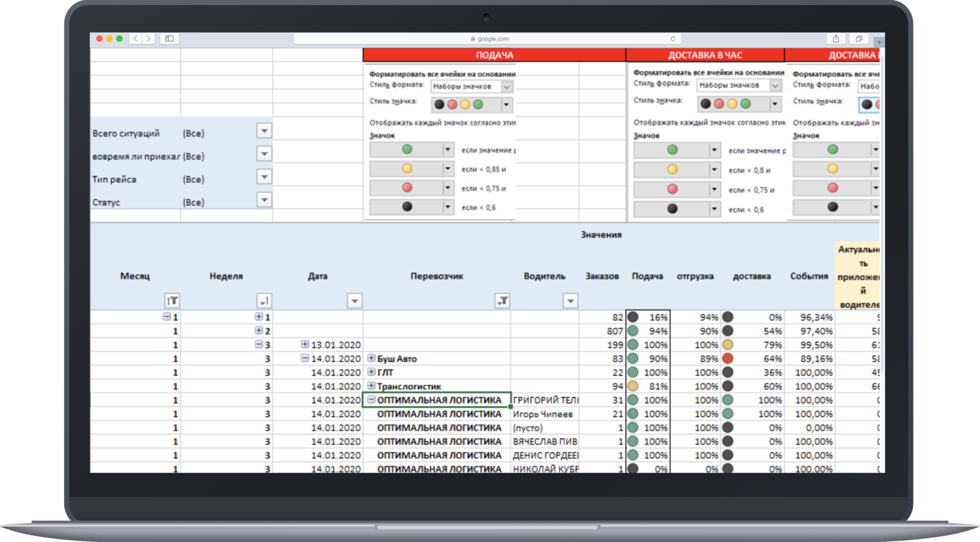Open Стиль формата dropdown under ПОДАЧА
Image resolution: width=980 pixels, height=542 pixels.
[507, 87]
